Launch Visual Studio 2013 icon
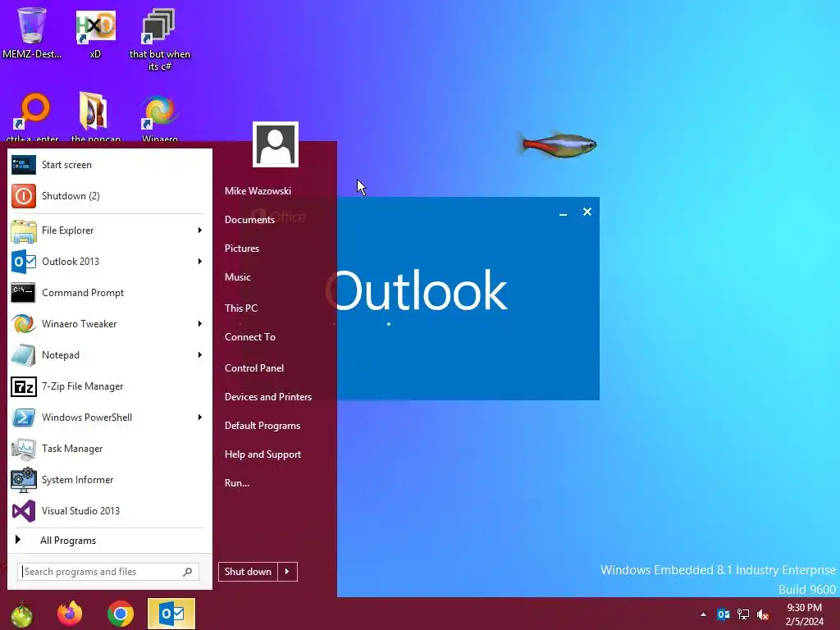The height and width of the screenshot is (630, 840). click(x=24, y=511)
